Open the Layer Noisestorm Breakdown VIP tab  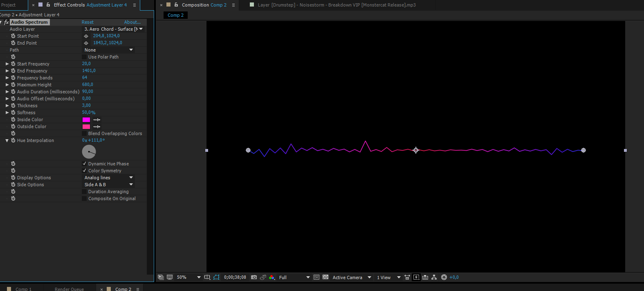[x=337, y=5]
